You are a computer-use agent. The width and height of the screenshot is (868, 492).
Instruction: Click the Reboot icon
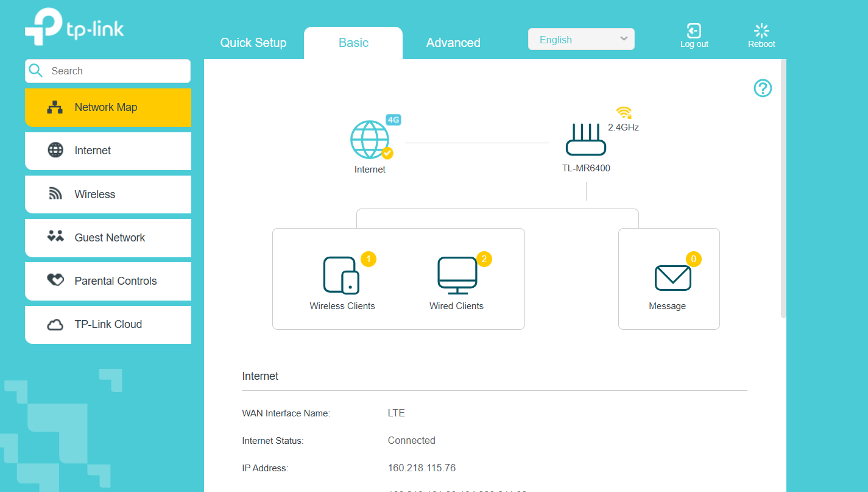coord(761,31)
